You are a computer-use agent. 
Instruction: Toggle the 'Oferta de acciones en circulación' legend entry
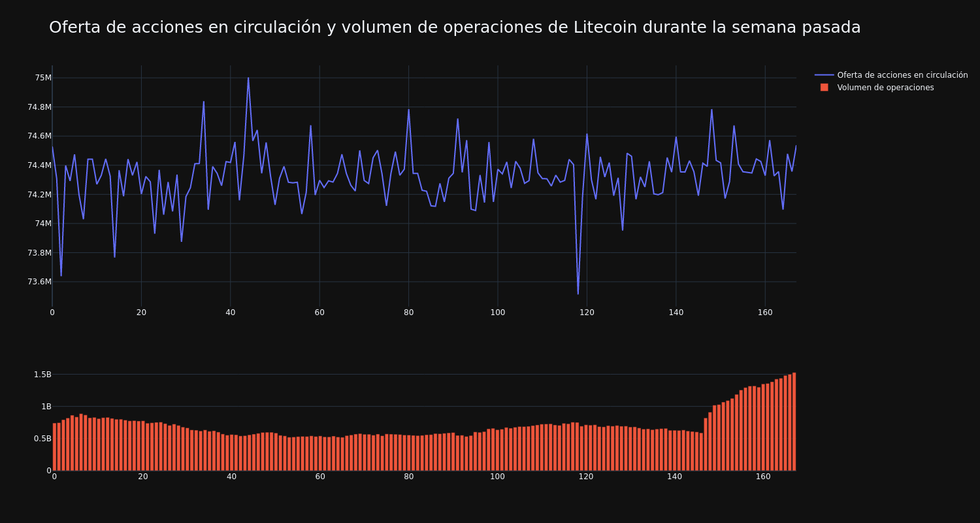(x=892, y=75)
